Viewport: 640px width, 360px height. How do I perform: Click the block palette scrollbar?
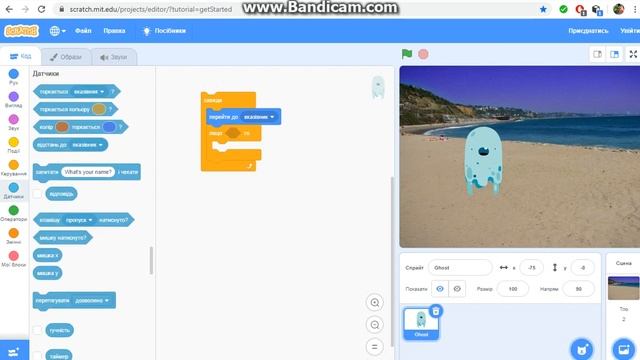[151, 260]
